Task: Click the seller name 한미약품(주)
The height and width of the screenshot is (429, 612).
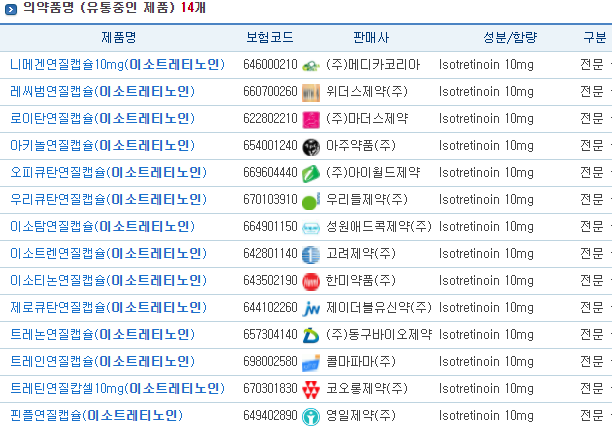Action: 361,280
